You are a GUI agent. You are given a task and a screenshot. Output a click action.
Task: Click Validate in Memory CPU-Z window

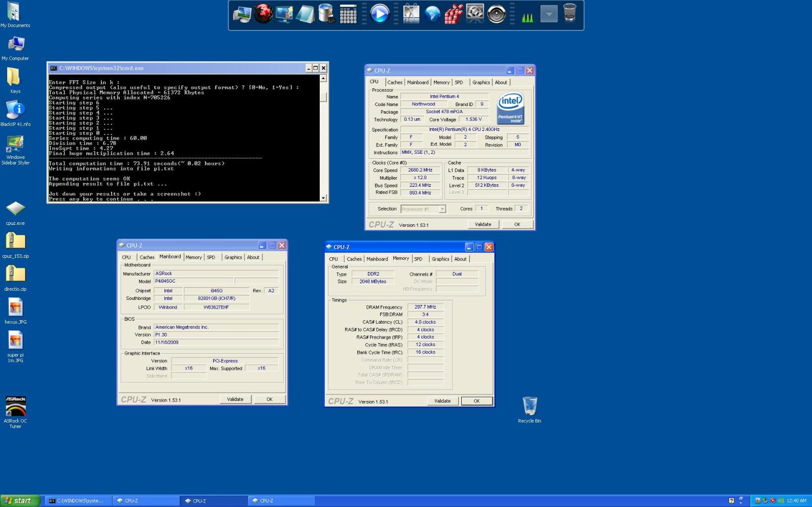point(443,401)
